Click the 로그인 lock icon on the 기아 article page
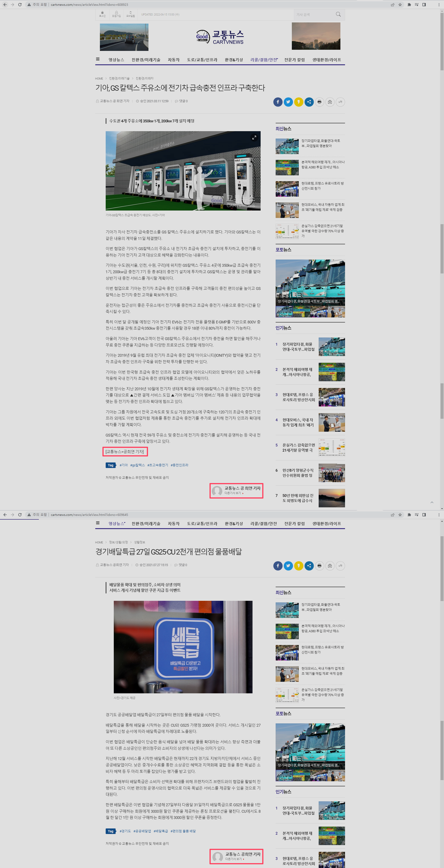This screenshot has height=868, width=444. click(102, 14)
